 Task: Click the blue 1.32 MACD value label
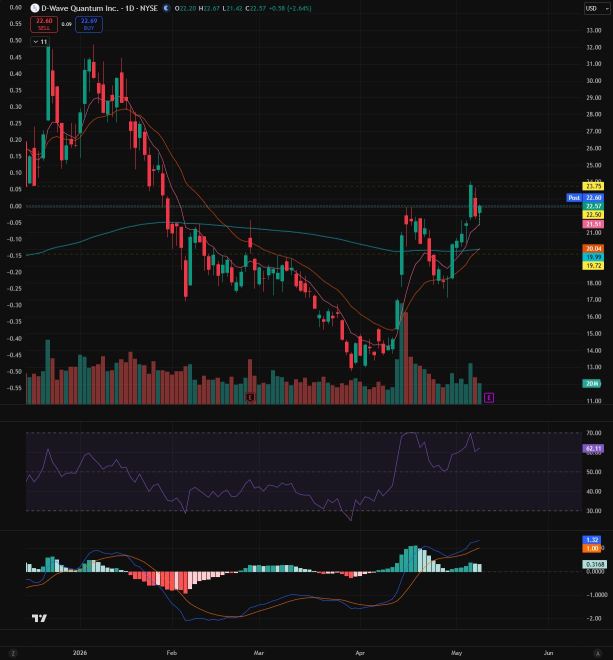[x=592, y=540]
